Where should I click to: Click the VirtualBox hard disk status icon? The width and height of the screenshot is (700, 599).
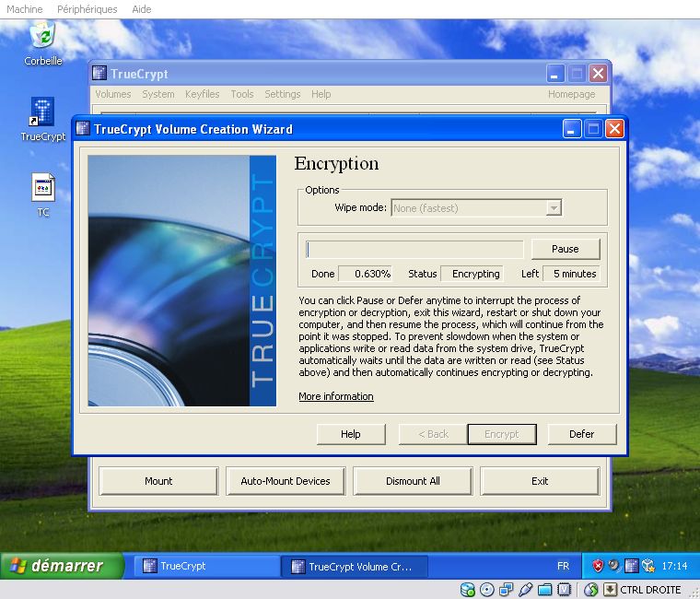[x=467, y=590]
